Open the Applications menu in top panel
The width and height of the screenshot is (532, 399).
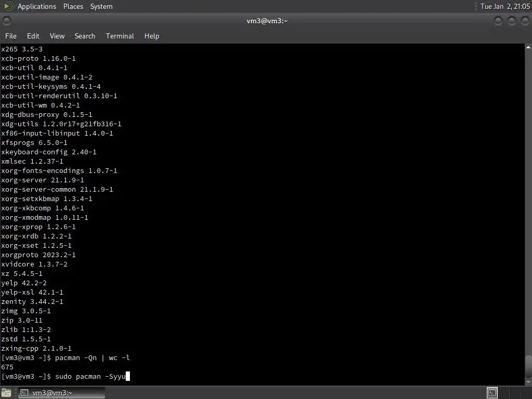click(x=37, y=6)
